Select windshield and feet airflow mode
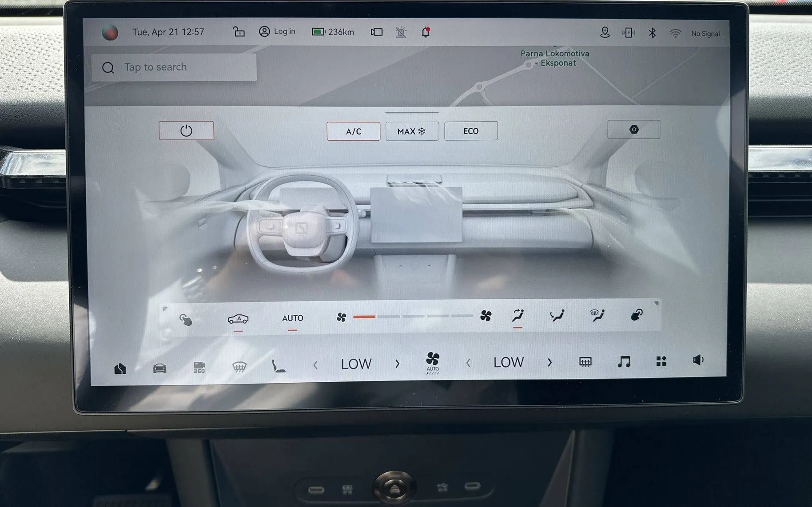The image size is (812, 507). pyautogui.click(x=597, y=315)
